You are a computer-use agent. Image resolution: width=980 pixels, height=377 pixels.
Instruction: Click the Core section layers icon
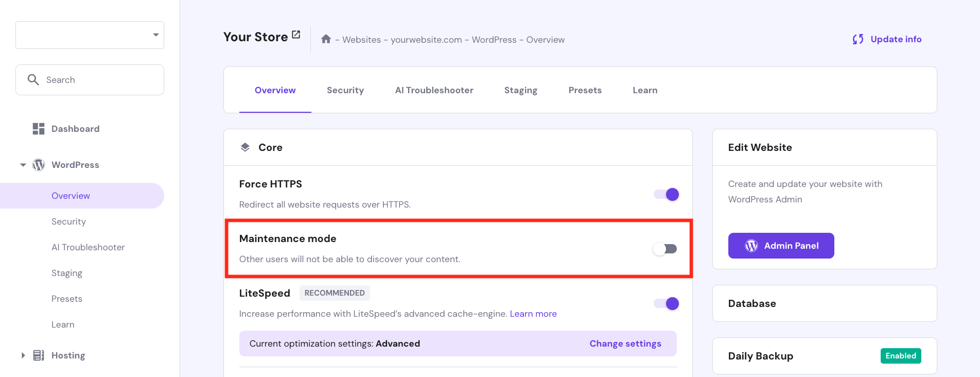[246, 147]
